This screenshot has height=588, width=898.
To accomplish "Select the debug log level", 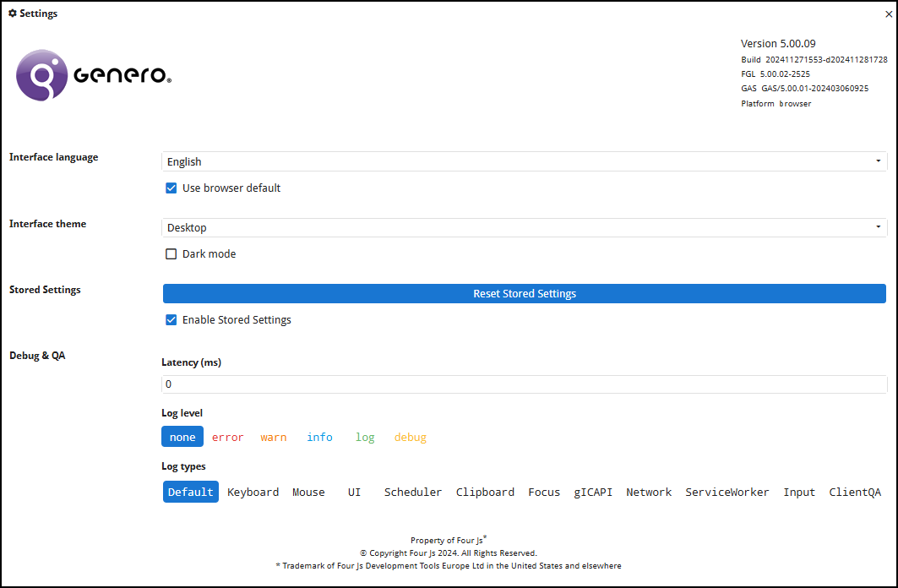I will coord(410,438).
